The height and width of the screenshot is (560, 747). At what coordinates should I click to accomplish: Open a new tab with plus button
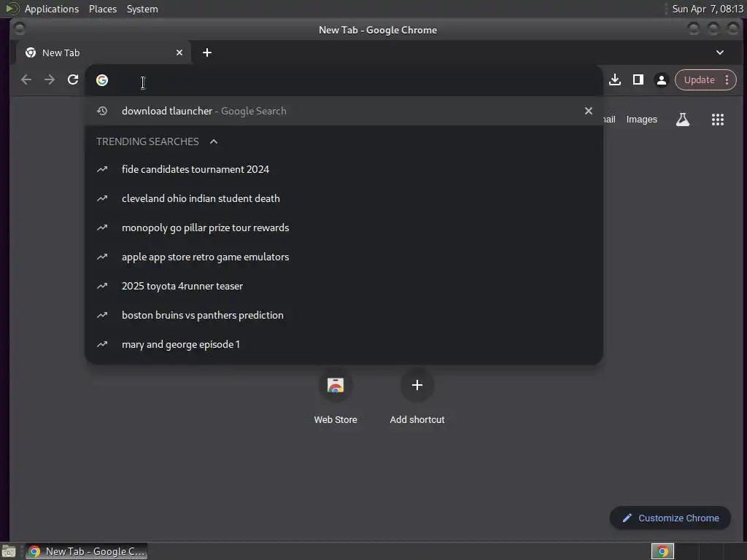click(206, 52)
